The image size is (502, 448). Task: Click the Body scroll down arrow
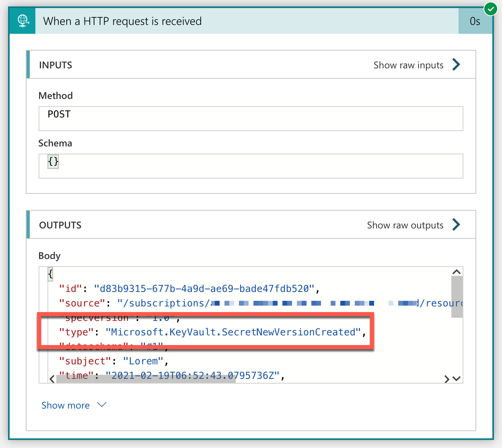pos(457,378)
